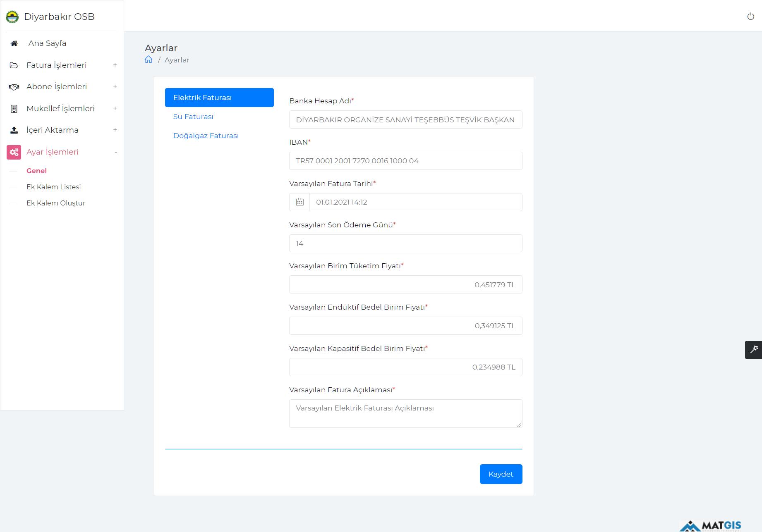Open the calendar date picker icon
This screenshot has width=762, height=532.
(x=300, y=202)
